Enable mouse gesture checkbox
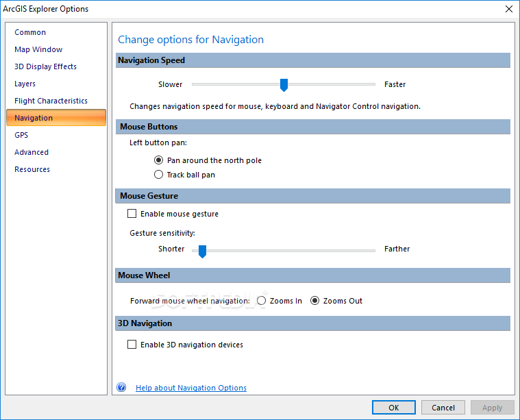 point(132,213)
